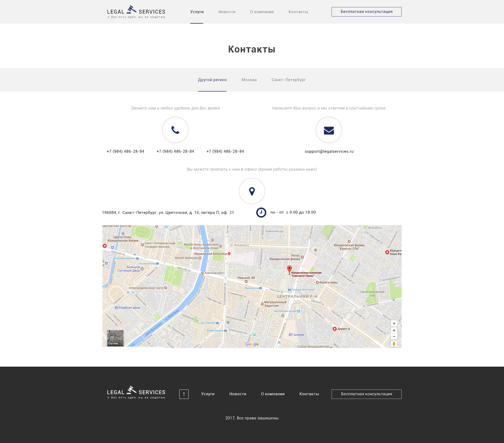Click Овсянниковский сад on map

(372, 293)
